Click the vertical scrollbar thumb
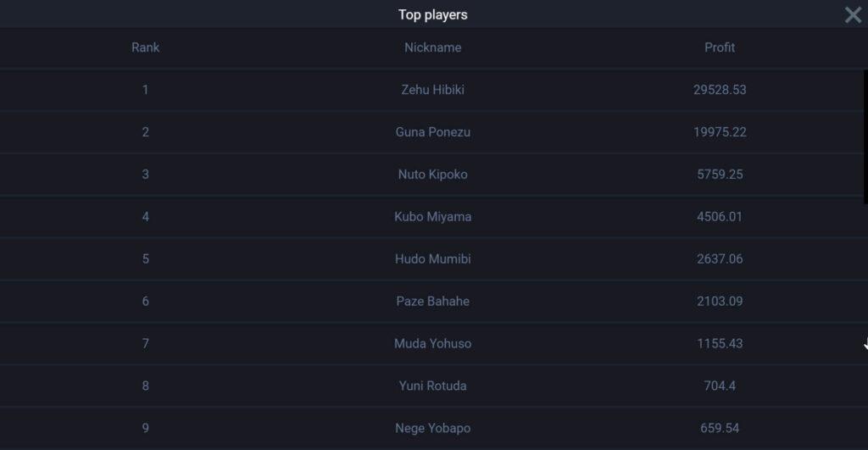 point(865,136)
